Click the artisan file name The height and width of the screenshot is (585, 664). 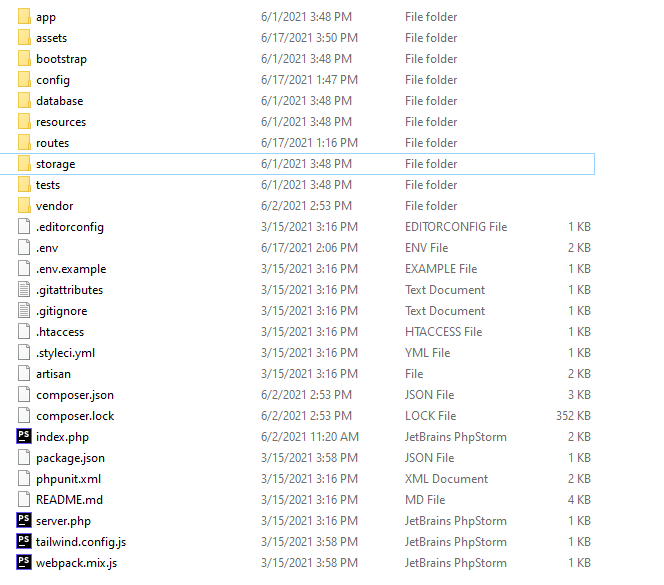[x=53, y=374]
